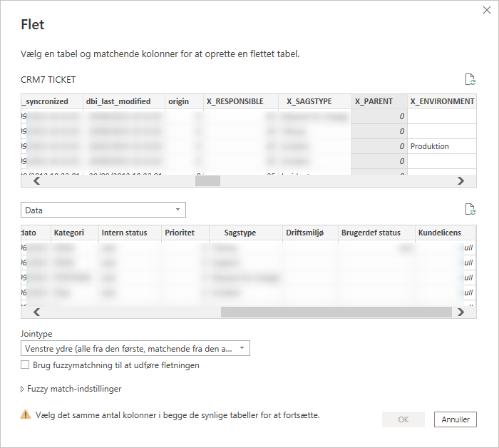Click the Produktion cell in X_ENVIRONMENT

(442, 146)
